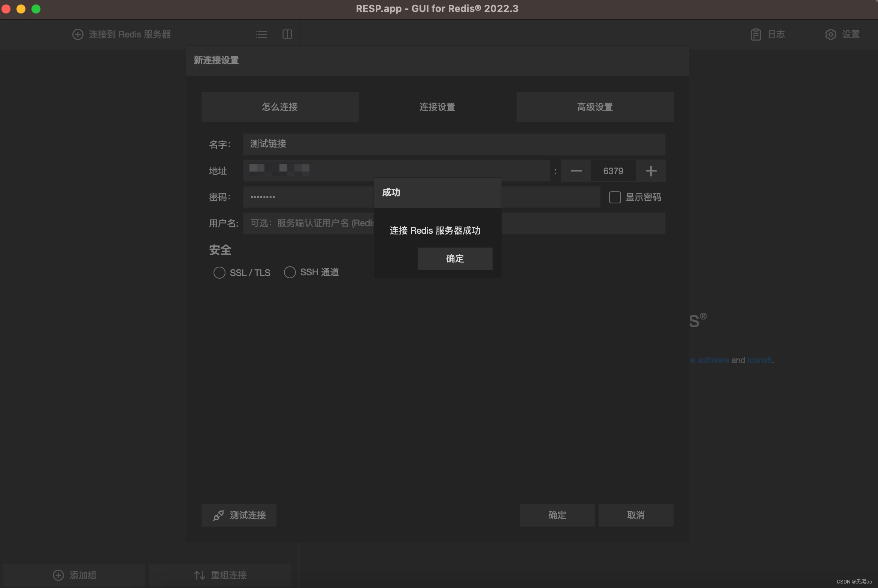Switch to 高级设置 tab
Viewport: 878px width, 588px height.
point(594,106)
